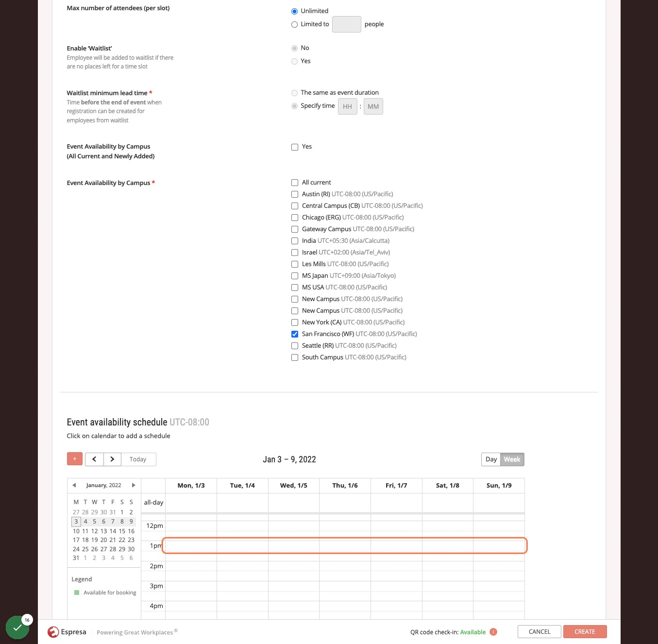This screenshot has height=644, width=658.
Task: Select day 20 in mini calendar
Action: (x=103, y=540)
